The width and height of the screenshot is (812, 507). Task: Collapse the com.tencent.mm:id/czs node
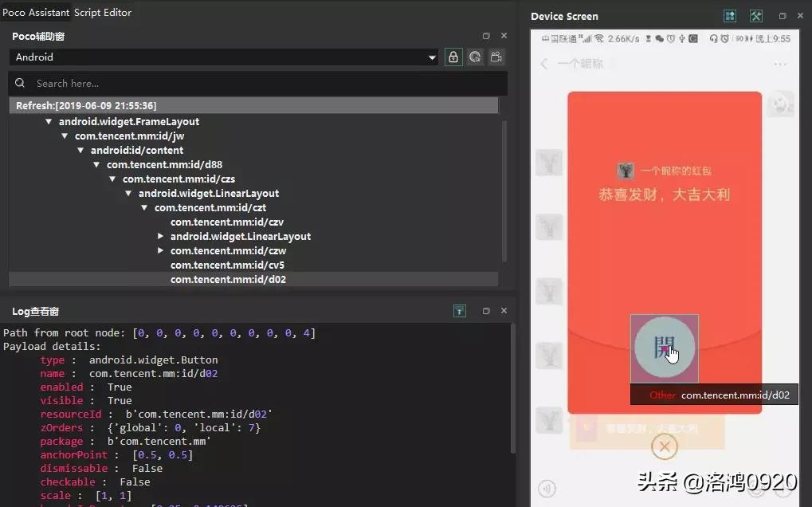[112, 179]
